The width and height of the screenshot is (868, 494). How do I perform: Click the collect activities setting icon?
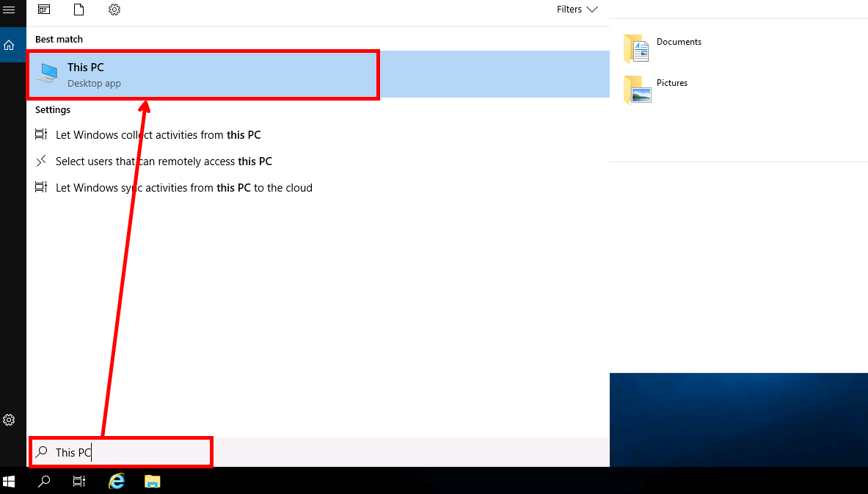pos(41,134)
